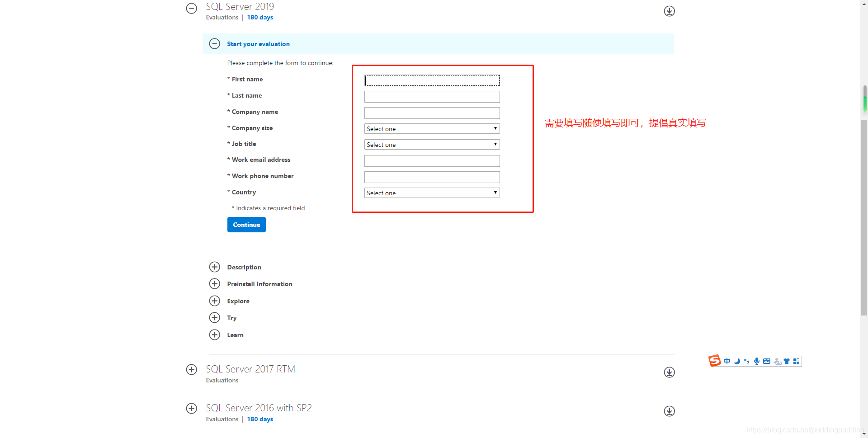The height and width of the screenshot is (438, 868).
Task: Open the toolbox grid icon on Sogou toolbar
Action: coord(797,361)
